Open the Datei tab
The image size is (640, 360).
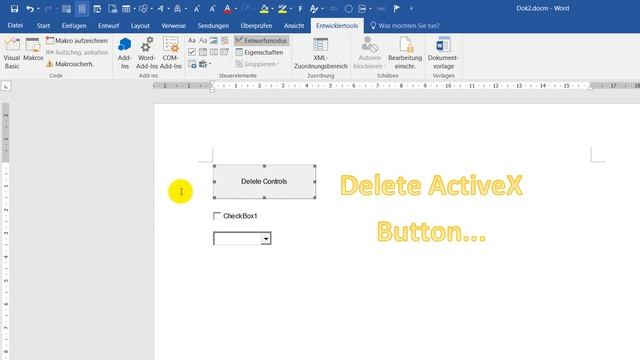[x=15, y=26]
